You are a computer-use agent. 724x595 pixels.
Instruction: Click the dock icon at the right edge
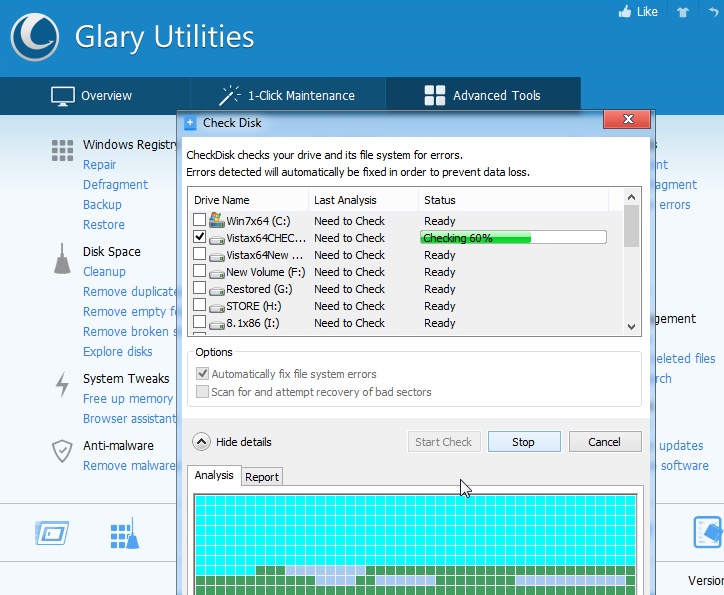[708, 532]
